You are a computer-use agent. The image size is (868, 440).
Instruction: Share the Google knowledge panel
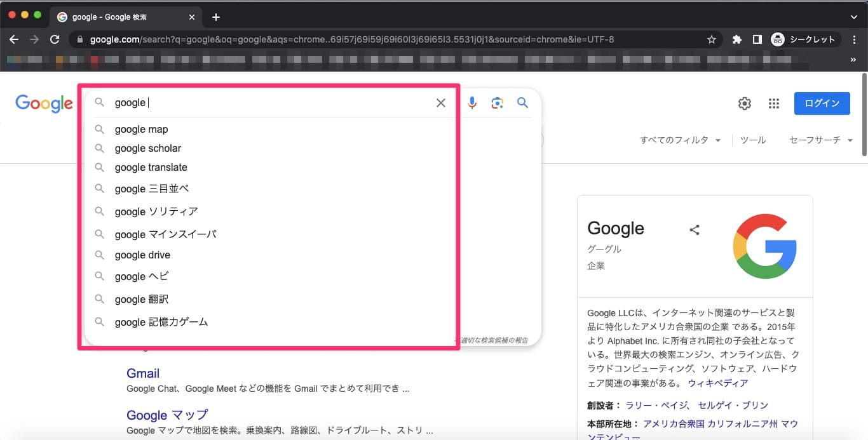[695, 230]
